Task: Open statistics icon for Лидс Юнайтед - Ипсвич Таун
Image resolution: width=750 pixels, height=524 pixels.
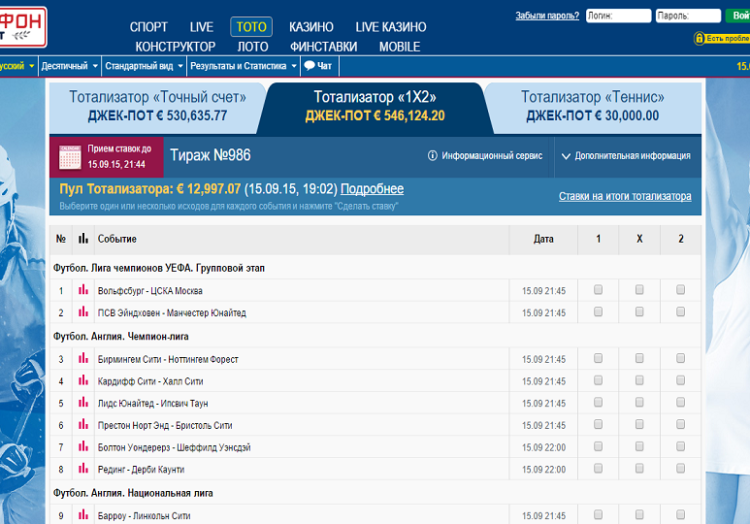Action: click(83, 402)
